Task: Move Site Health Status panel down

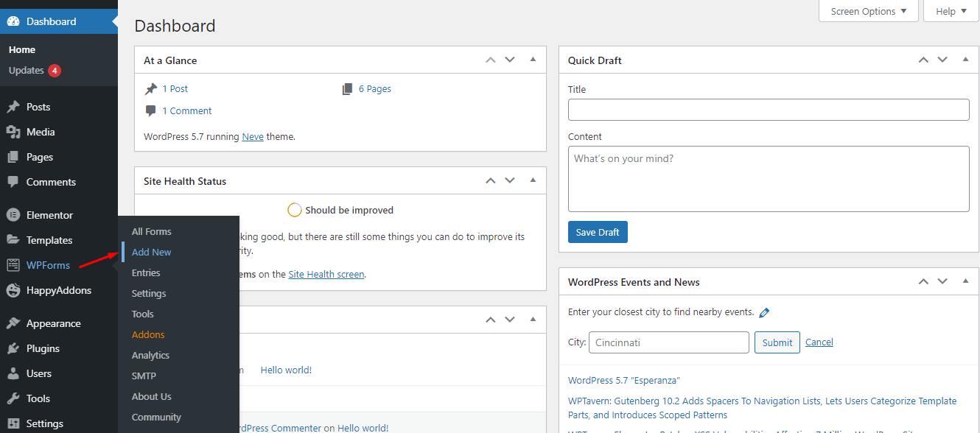Action: click(x=509, y=180)
